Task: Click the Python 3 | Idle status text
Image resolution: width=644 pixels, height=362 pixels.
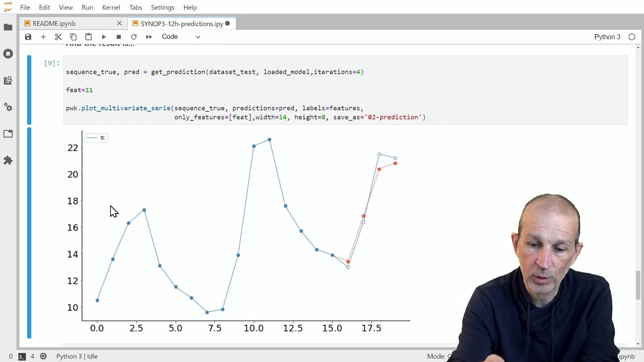Action: [x=77, y=356]
